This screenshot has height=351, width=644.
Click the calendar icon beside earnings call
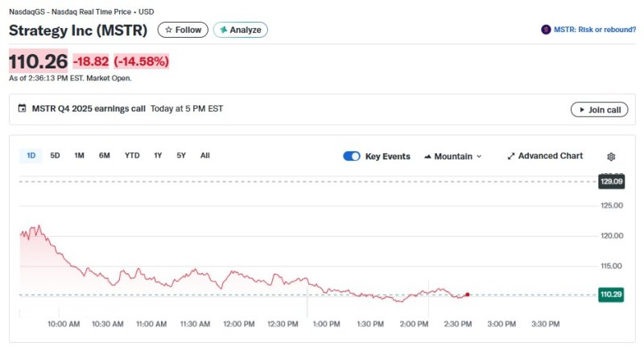[23, 109]
